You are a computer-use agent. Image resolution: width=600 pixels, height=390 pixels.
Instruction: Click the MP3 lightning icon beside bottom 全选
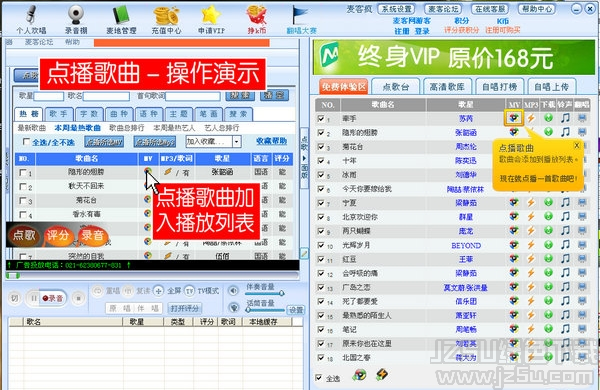[381, 374]
